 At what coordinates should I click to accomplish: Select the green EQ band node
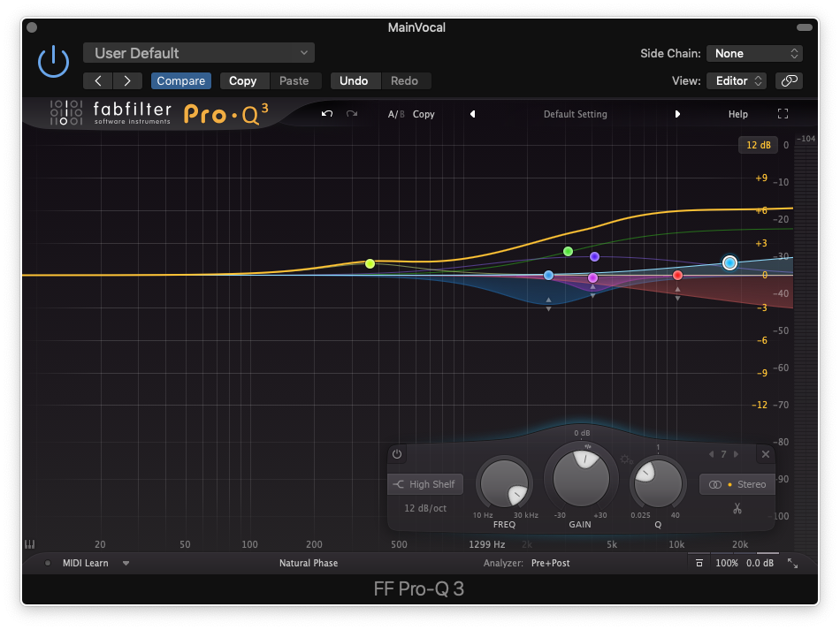tap(568, 251)
